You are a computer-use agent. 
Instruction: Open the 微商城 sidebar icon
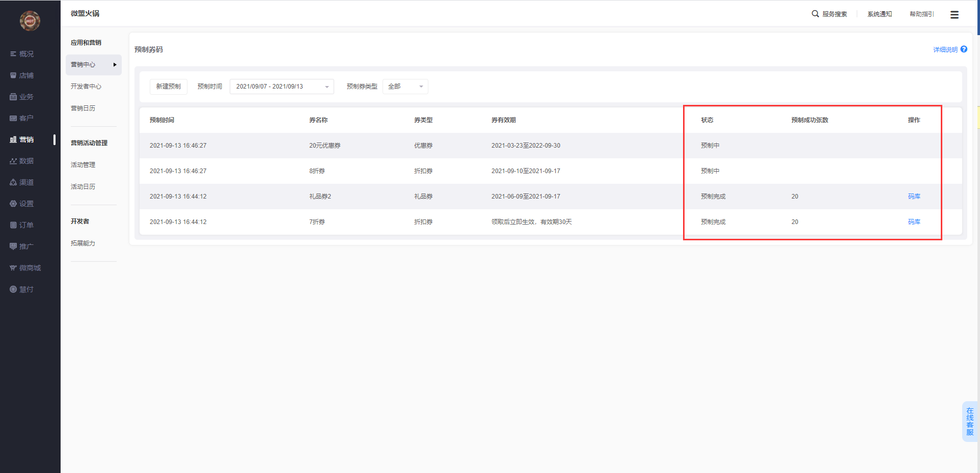coord(13,268)
